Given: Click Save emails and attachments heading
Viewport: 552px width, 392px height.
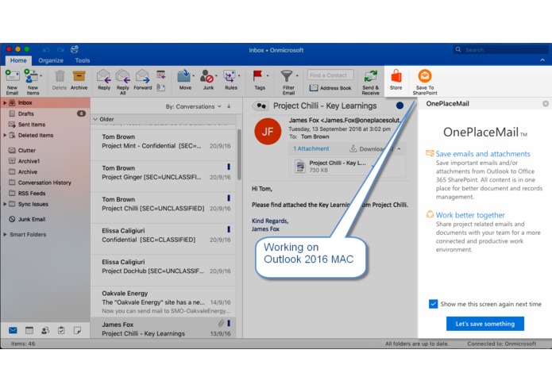Looking at the screenshot, I should click(x=483, y=154).
